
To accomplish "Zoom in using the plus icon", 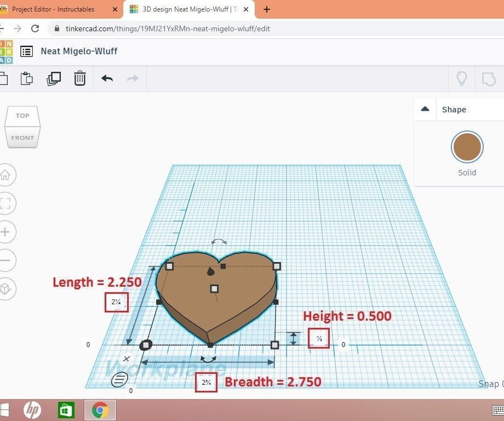I will click(x=6, y=232).
